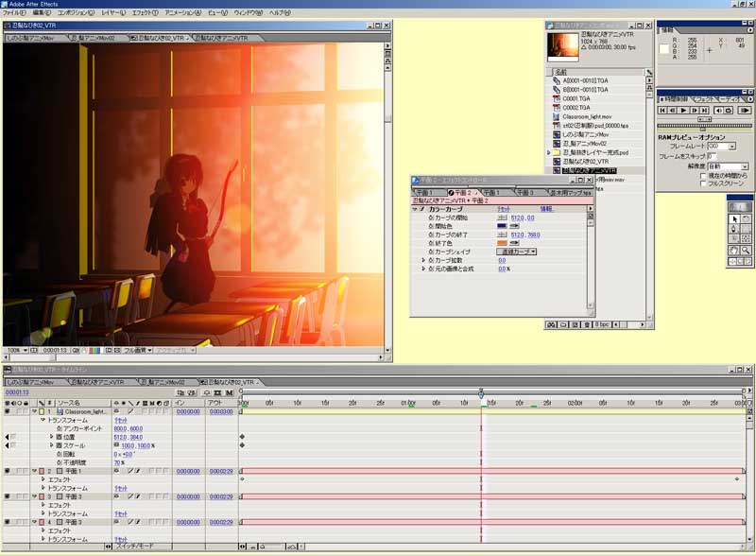Viewport: 756px width, 556px height.
Task: Jump to last frame in Time Controls
Action: point(704,111)
